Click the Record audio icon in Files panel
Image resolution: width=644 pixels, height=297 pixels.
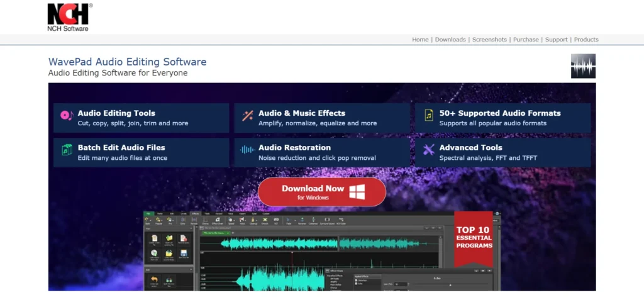coord(184,238)
